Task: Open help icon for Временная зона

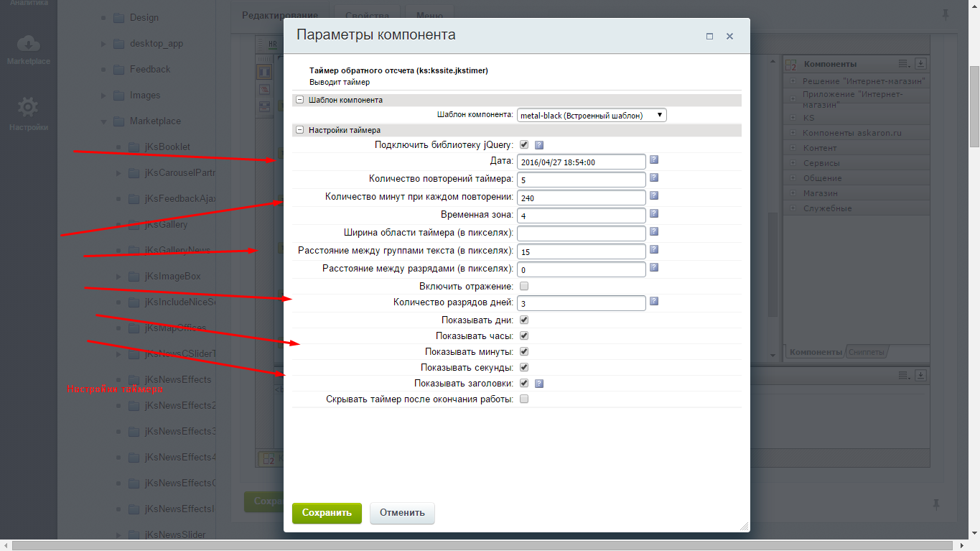Action: click(654, 213)
